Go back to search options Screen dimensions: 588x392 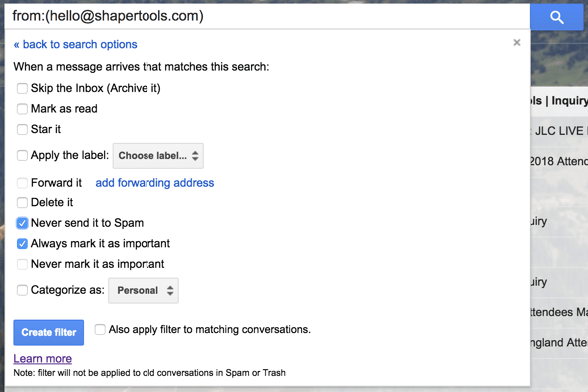75,44
